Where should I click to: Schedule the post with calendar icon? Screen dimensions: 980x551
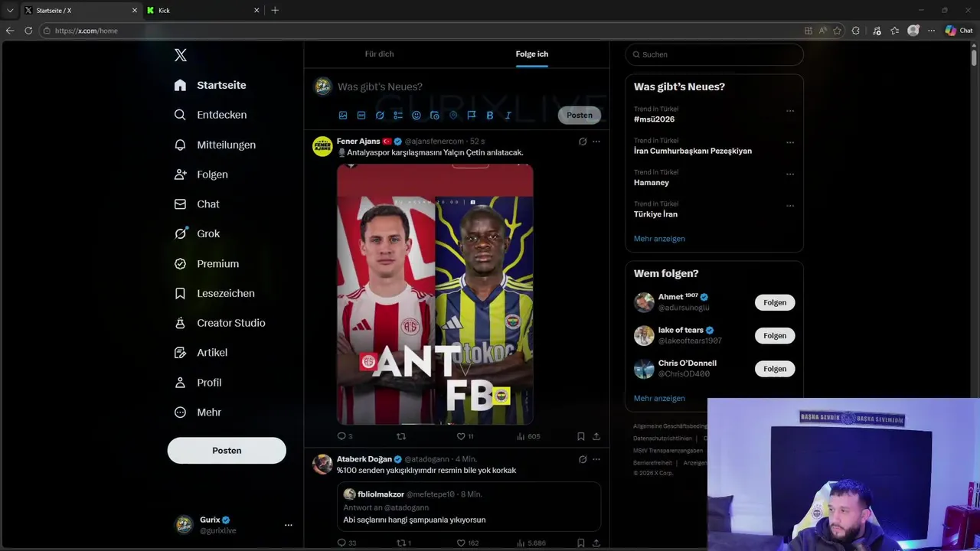click(x=435, y=116)
